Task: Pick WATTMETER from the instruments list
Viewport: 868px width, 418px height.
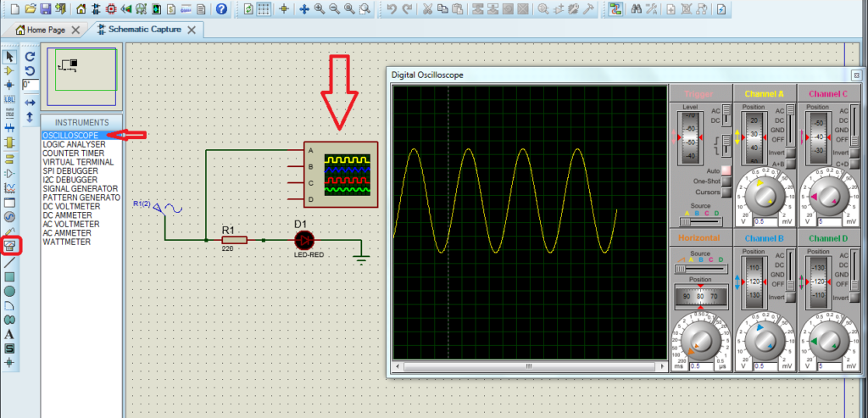Action: pyautogui.click(x=66, y=242)
